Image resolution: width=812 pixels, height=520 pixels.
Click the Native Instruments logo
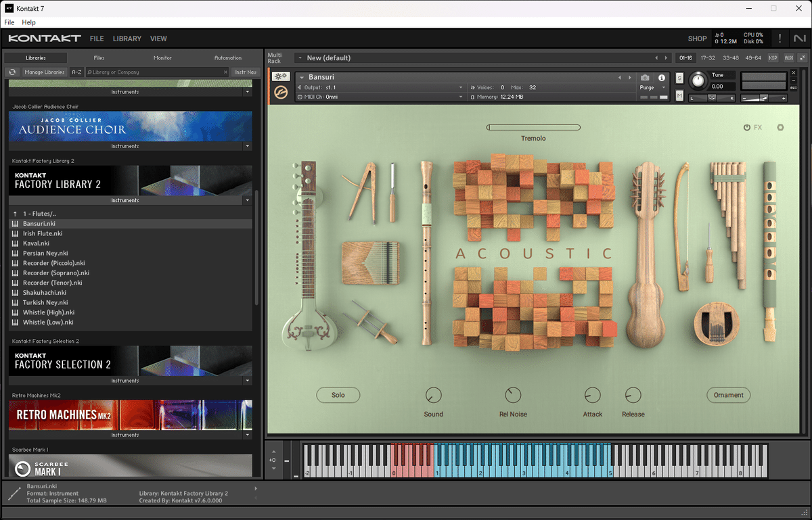[800, 39]
